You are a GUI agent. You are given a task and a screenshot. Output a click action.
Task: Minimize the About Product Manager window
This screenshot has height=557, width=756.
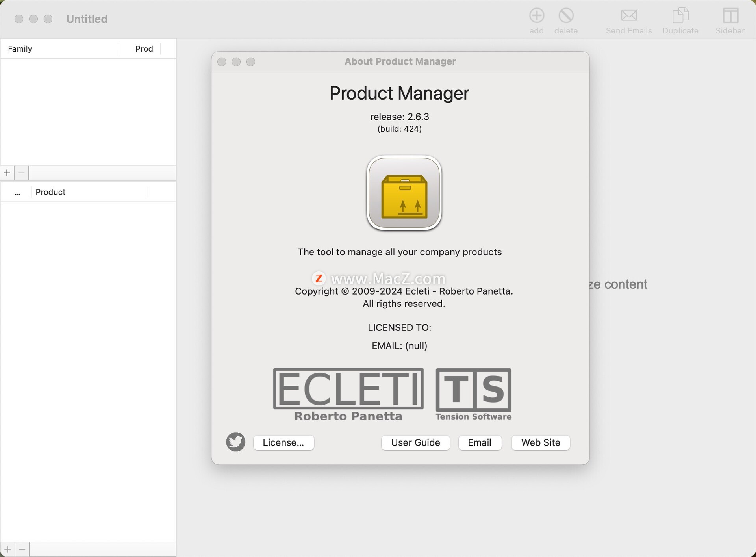(x=236, y=62)
